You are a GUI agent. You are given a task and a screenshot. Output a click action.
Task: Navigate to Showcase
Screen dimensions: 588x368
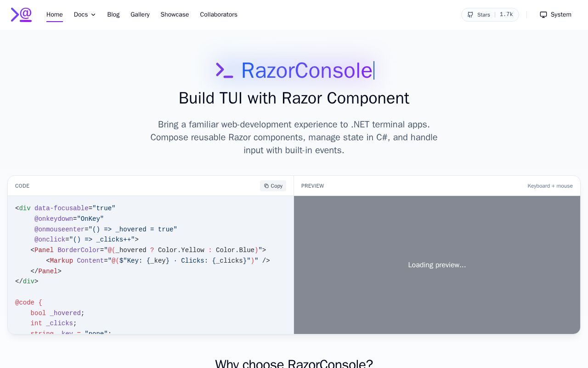tap(175, 15)
